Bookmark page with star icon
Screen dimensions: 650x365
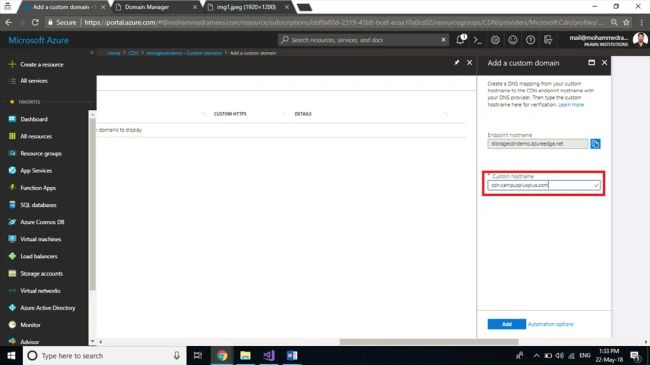point(626,22)
